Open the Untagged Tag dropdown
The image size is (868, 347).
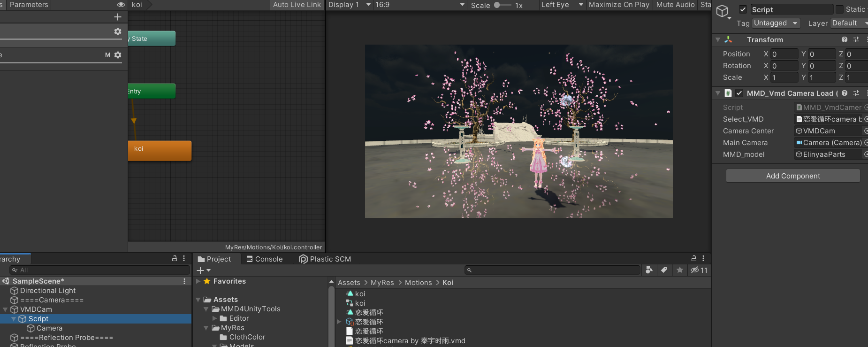point(776,23)
